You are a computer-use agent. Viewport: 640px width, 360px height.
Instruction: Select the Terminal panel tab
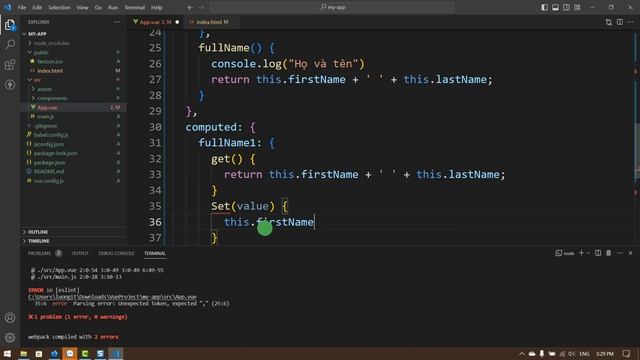tap(155, 253)
